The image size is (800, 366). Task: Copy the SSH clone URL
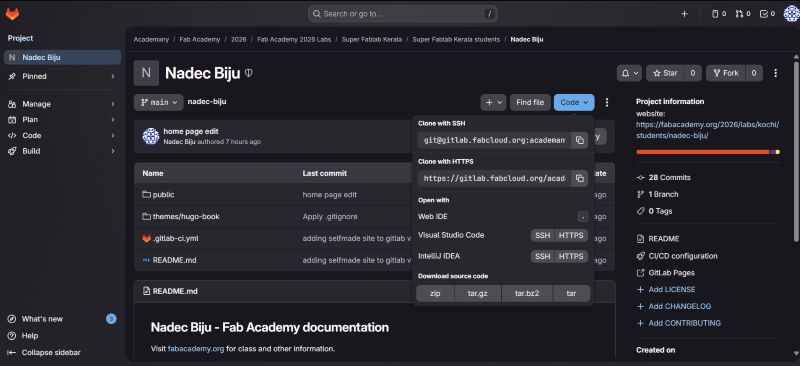580,140
